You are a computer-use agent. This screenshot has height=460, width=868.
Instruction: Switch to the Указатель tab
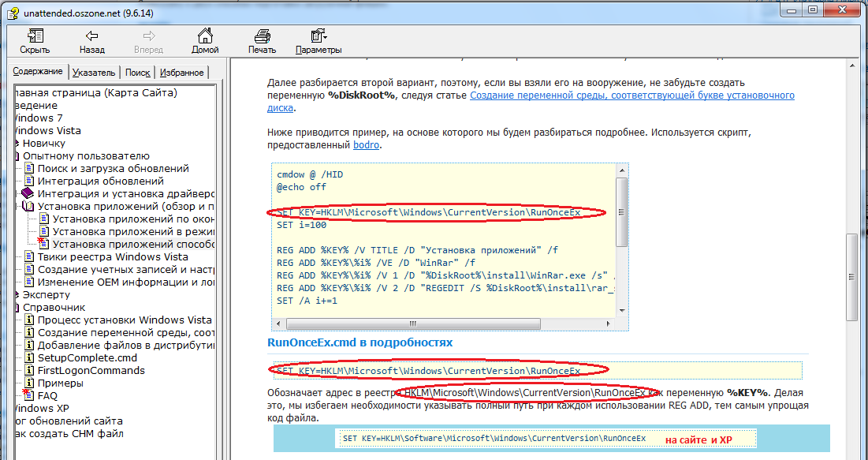tap(94, 73)
